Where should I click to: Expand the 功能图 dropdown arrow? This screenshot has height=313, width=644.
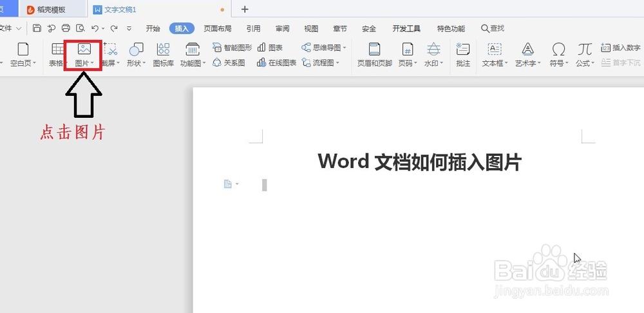point(204,63)
